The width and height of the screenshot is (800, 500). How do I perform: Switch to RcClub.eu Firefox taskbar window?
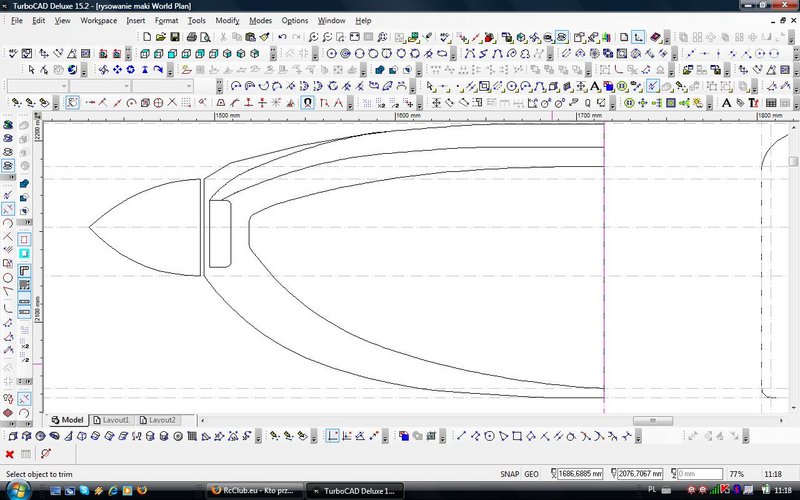(254, 490)
